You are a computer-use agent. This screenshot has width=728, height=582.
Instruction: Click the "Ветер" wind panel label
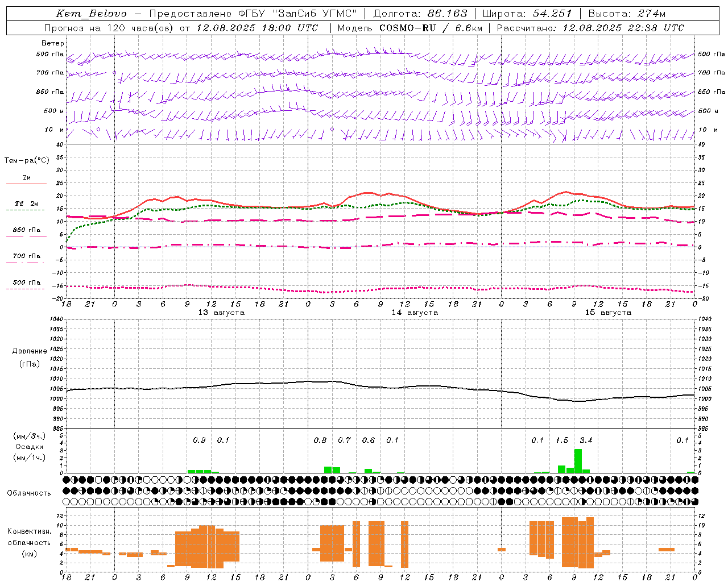coord(53,43)
